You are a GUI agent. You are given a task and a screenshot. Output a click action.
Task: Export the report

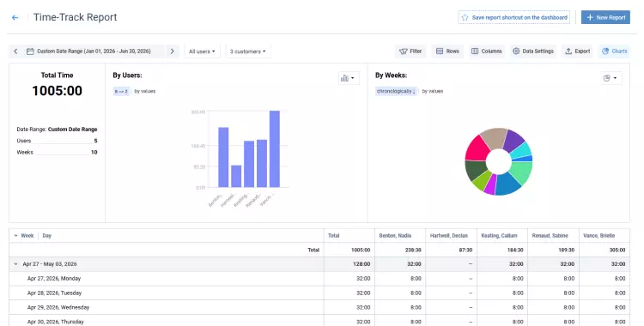[x=578, y=51]
